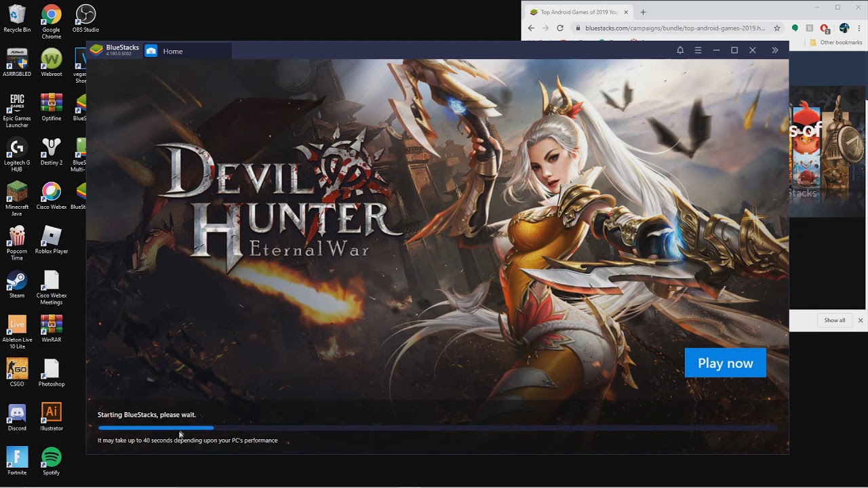Reload the Chrome page
Image resolution: width=868 pixels, height=488 pixels.
tap(560, 28)
